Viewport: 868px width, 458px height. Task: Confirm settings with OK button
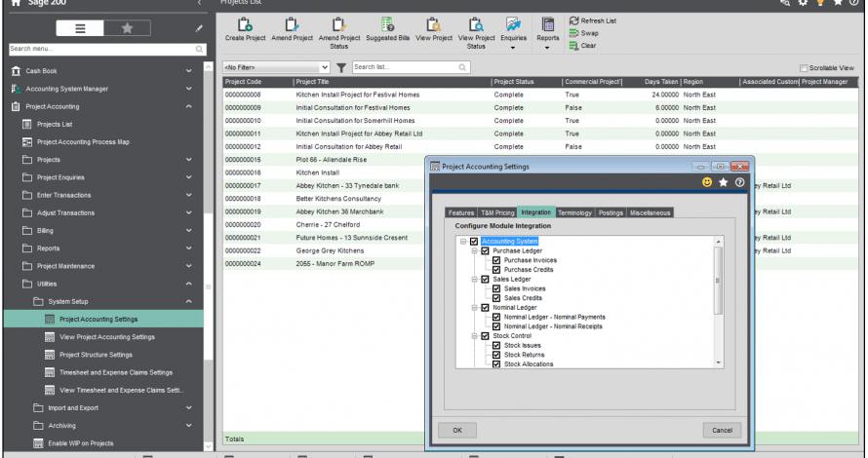point(457,431)
